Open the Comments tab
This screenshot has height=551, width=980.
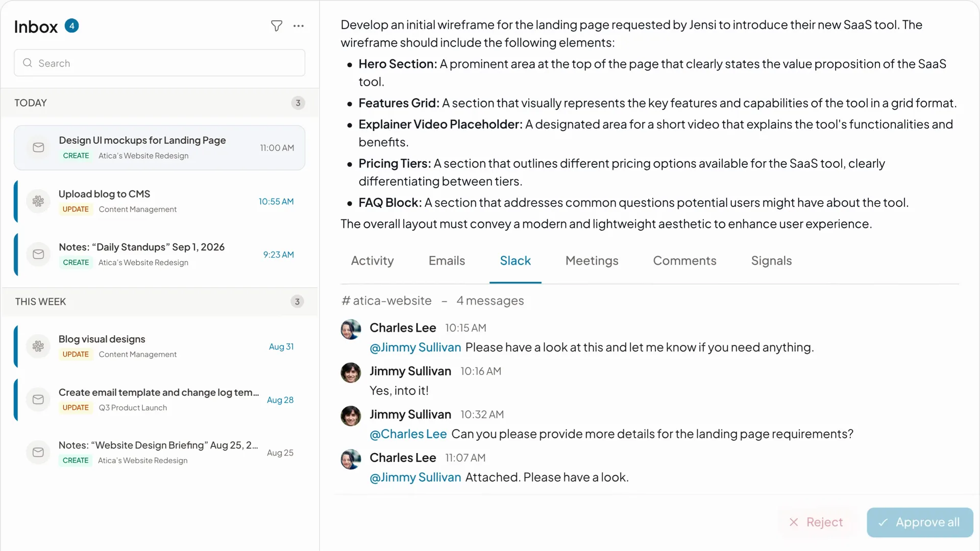coord(684,261)
